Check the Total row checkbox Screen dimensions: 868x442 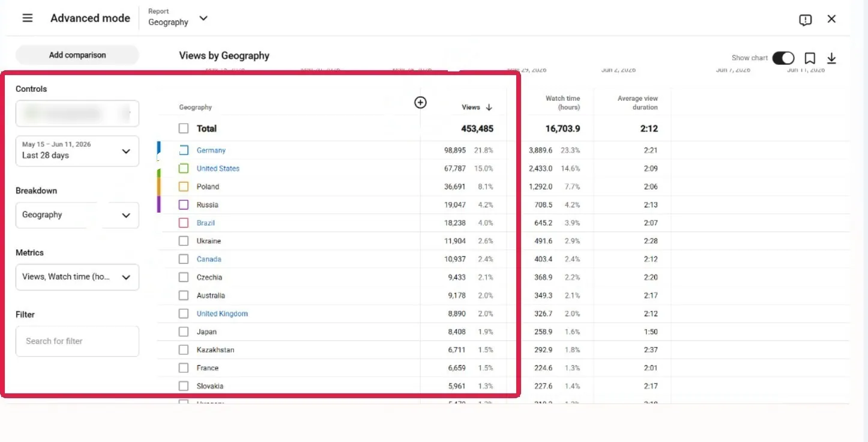(x=184, y=129)
